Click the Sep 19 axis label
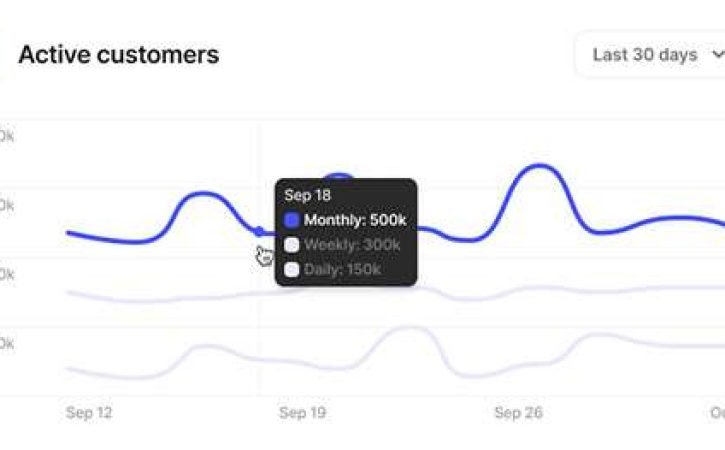The height and width of the screenshot is (450, 725). (302, 413)
